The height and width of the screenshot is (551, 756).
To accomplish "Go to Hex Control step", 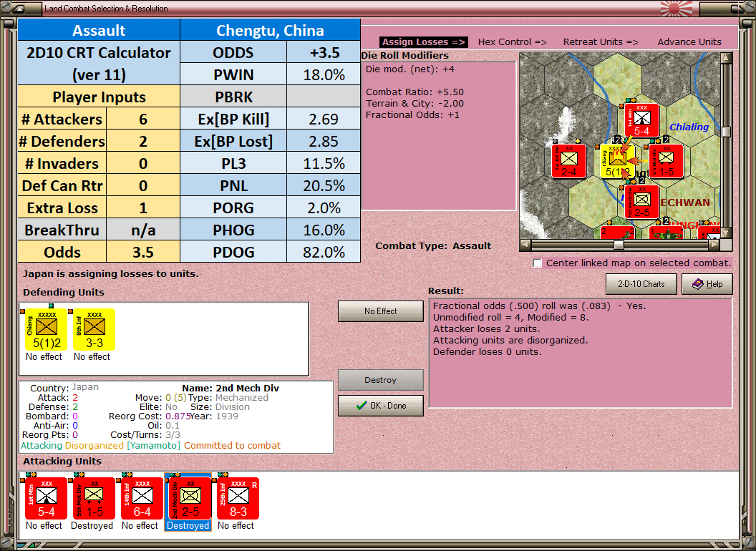I will [x=512, y=42].
